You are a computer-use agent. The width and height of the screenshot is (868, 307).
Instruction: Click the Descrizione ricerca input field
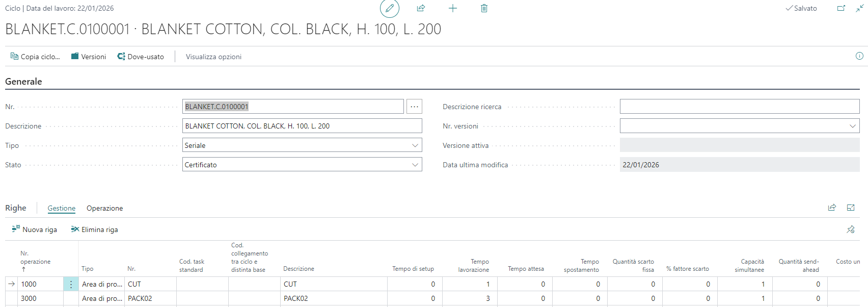739,107
